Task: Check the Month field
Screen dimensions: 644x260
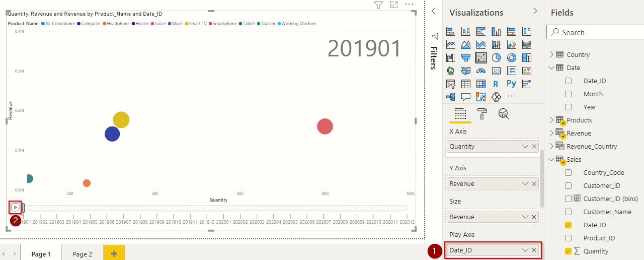Action: [568, 94]
